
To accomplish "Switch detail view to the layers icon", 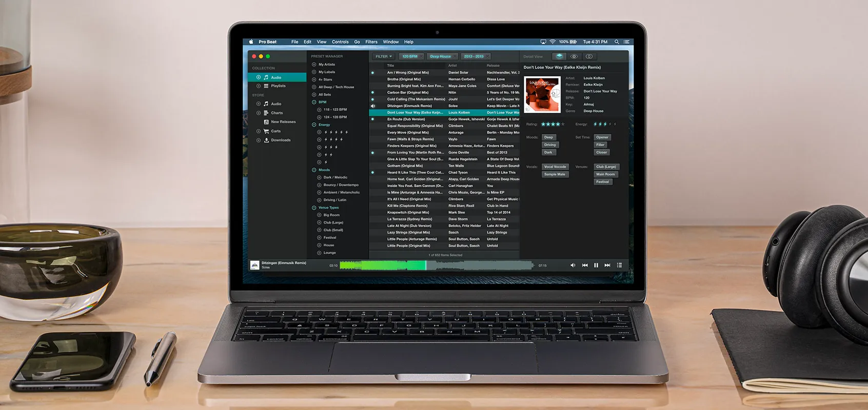I will tap(559, 56).
